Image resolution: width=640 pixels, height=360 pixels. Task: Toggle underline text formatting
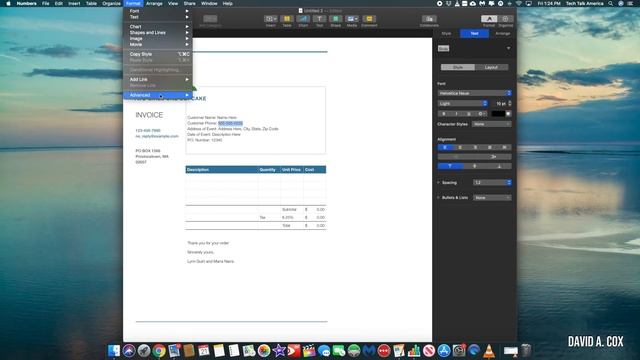(x=469, y=114)
